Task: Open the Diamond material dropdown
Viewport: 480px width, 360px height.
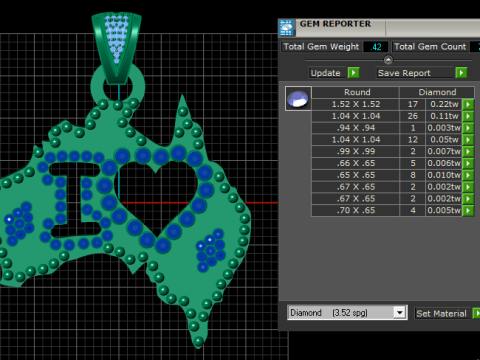Action: point(399,313)
